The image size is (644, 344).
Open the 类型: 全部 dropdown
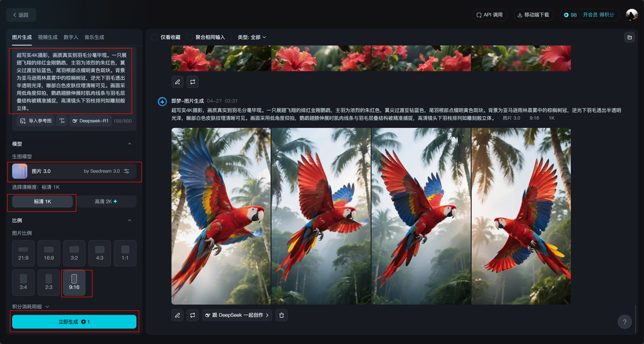(252, 37)
